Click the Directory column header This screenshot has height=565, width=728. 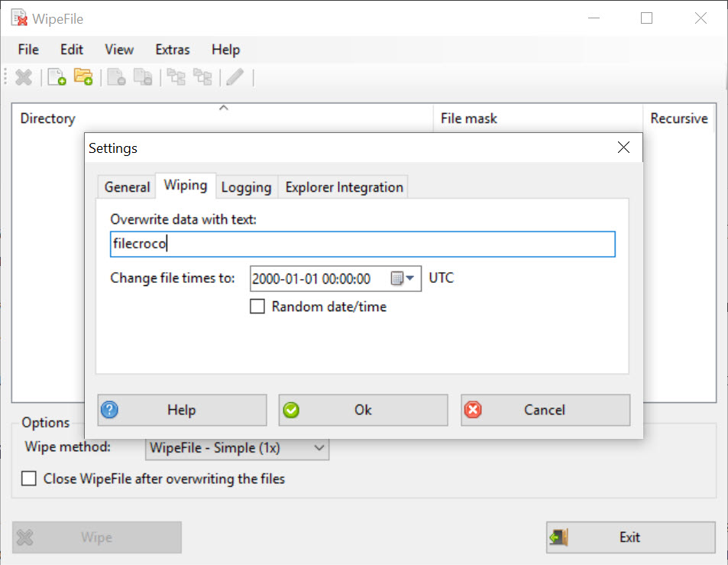click(x=223, y=119)
